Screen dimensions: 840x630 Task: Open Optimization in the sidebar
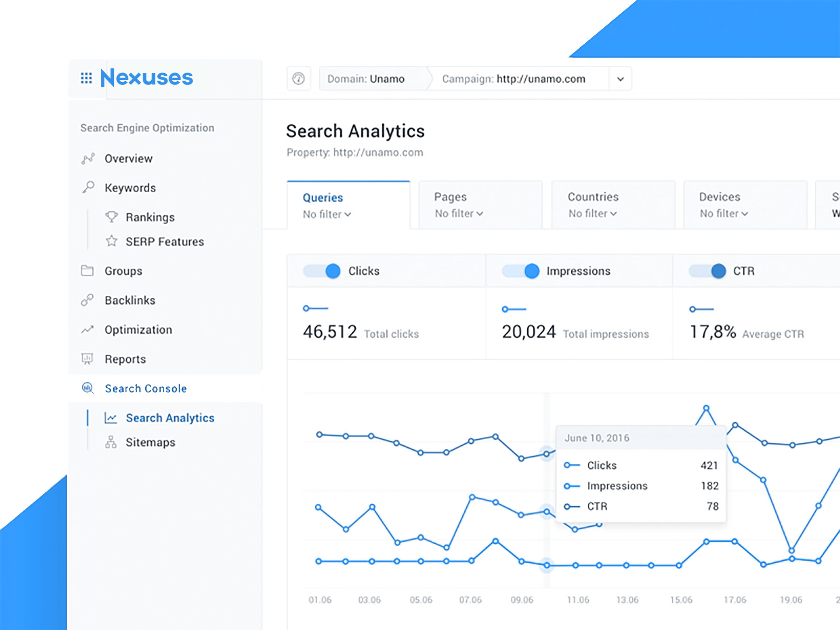tap(139, 330)
